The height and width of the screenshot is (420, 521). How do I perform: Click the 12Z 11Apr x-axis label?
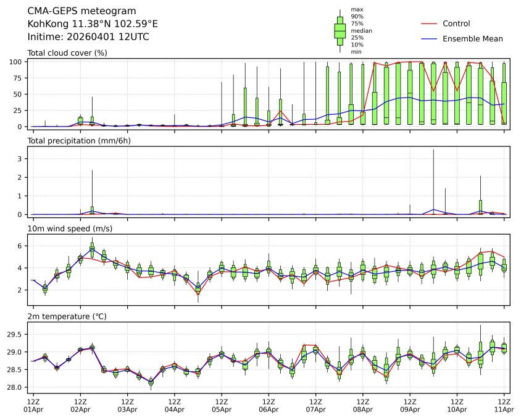[504, 406]
